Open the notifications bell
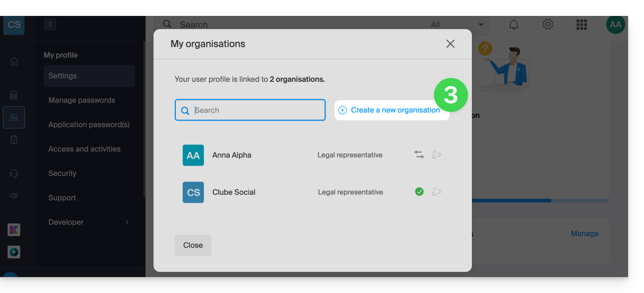 pos(513,24)
